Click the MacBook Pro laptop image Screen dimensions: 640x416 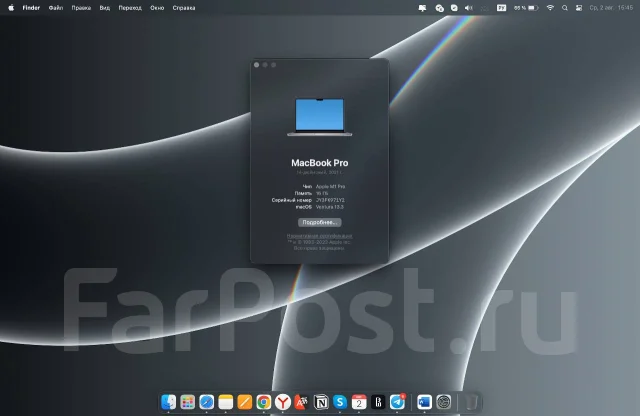point(320,117)
